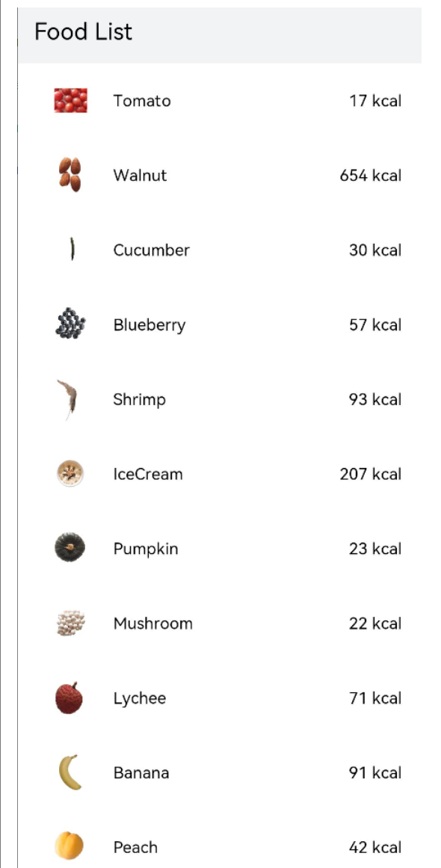
Task: Tap the Blueberry image icon
Action: point(70,324)
